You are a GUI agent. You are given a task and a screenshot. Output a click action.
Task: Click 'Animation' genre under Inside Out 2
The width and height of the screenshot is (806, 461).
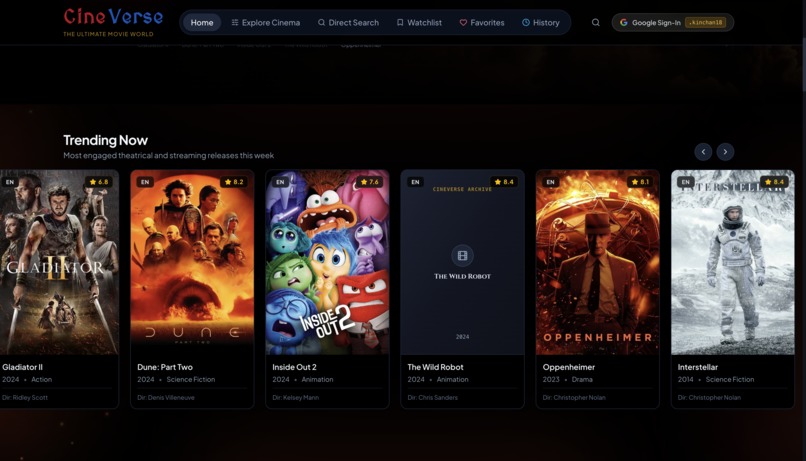point(317,379)
